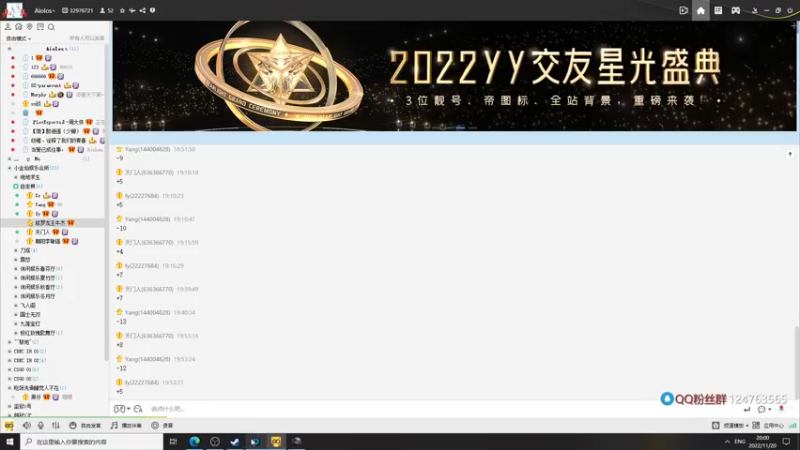Open the video play icon in title bar
Screen dimensions: 800x450
click(683, 10)
